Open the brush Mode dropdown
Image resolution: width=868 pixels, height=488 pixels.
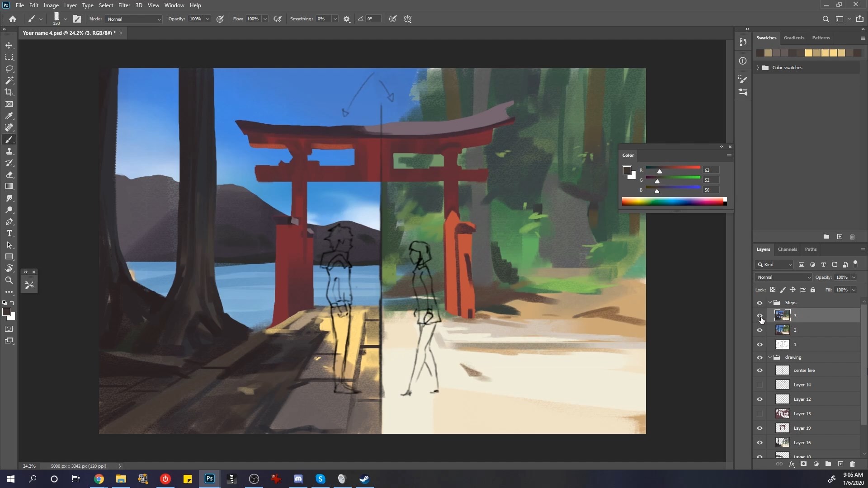click(x=133, y=19)
